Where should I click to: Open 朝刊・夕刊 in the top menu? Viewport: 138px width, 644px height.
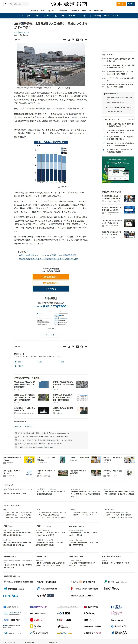(35, 11)
